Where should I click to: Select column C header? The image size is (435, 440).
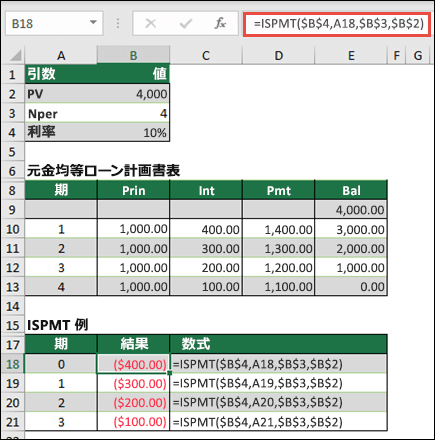[x=206, y=55]
